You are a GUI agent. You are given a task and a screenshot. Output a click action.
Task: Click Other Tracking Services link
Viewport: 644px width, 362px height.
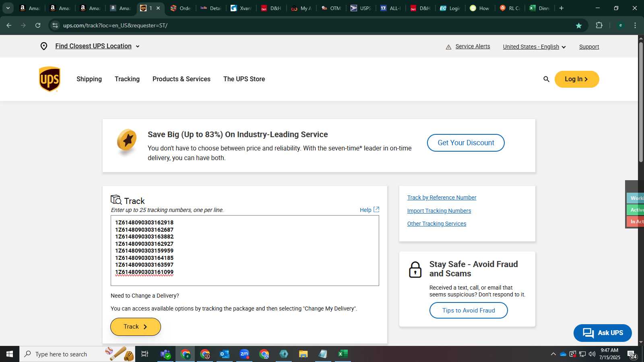coord(437,224)
